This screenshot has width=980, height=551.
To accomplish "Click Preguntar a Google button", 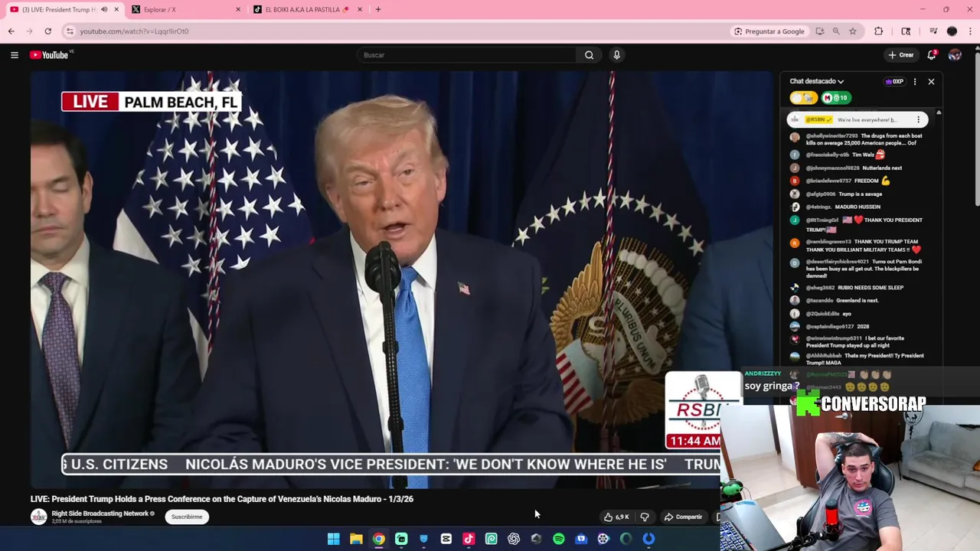I will click(769, 31).
